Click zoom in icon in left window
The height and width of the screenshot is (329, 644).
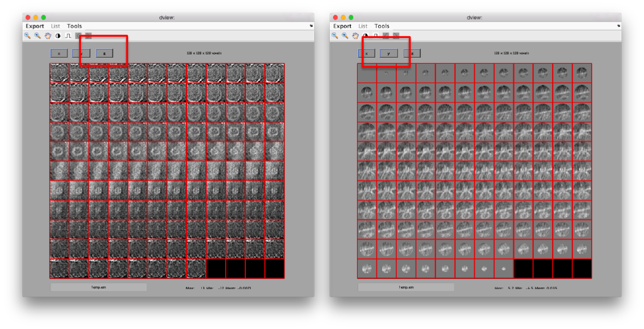coord(37,36)
